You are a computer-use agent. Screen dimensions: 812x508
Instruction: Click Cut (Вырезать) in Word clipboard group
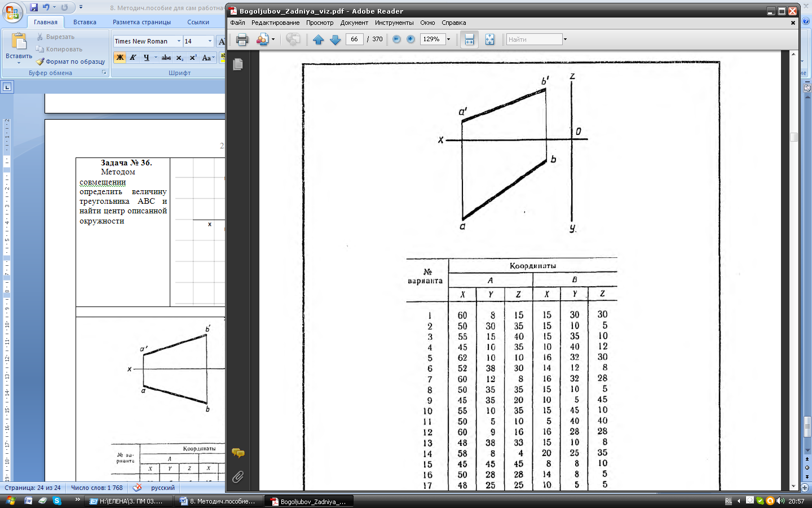tap(55, 37)
